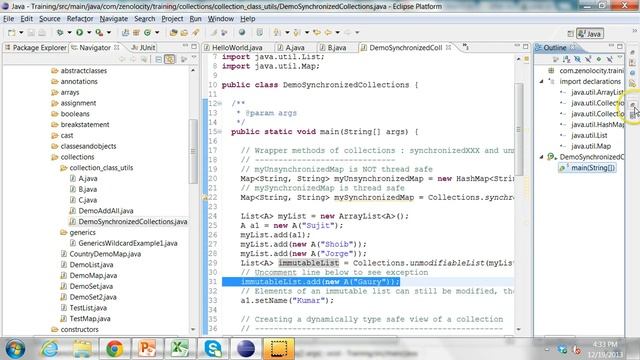Image resolution: width=640 pixels, height=360 pixels.
Task: Click the New Java Class icon
Action: pos(147,33)
